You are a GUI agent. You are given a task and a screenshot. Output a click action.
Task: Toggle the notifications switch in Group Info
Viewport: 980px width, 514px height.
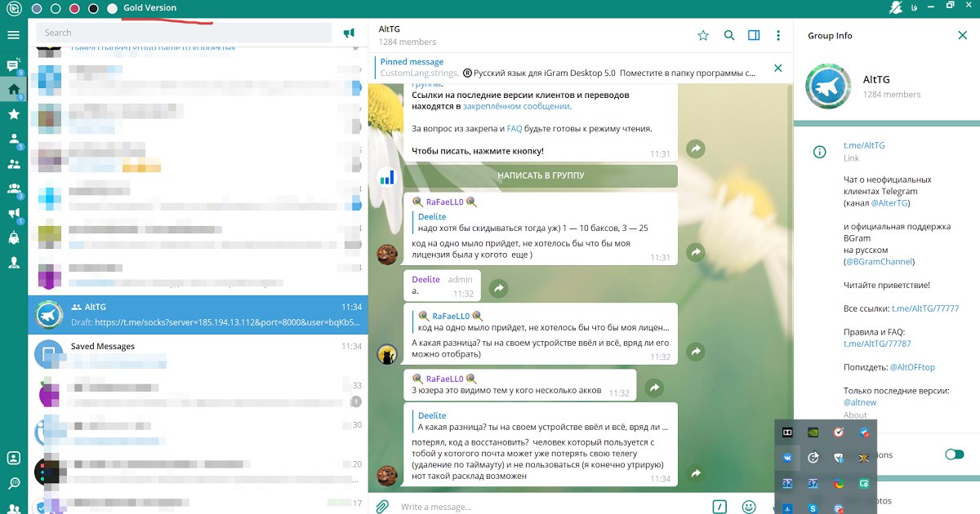[954, 454]
